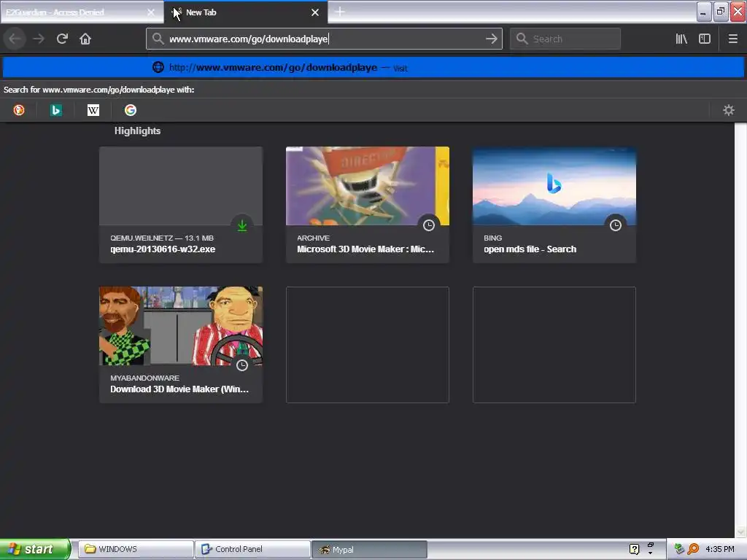Image resolution: width=747 pixels, height=560 pixels.
Task: Click the page vertical scrollbar
Action: (x=740, y=330)
